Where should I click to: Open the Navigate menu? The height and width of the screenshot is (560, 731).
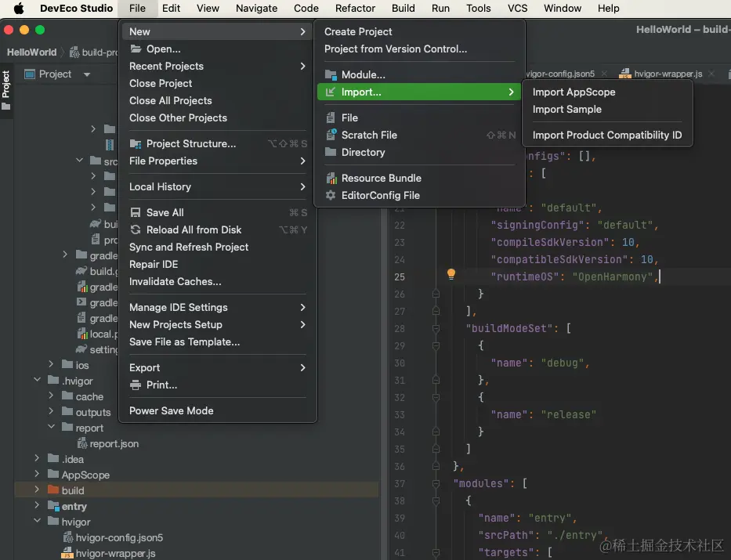tap(256, 9)
